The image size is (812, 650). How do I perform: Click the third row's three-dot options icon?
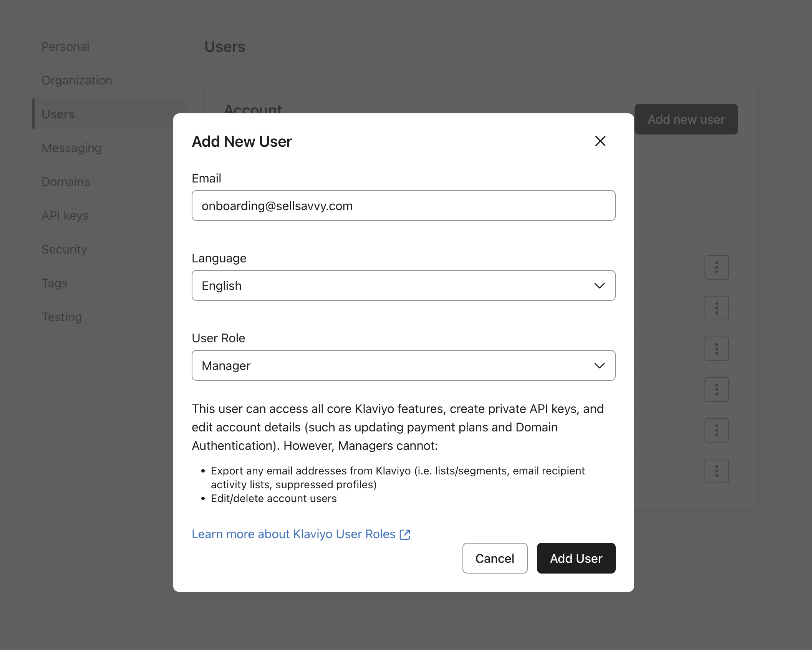(716, 349)
